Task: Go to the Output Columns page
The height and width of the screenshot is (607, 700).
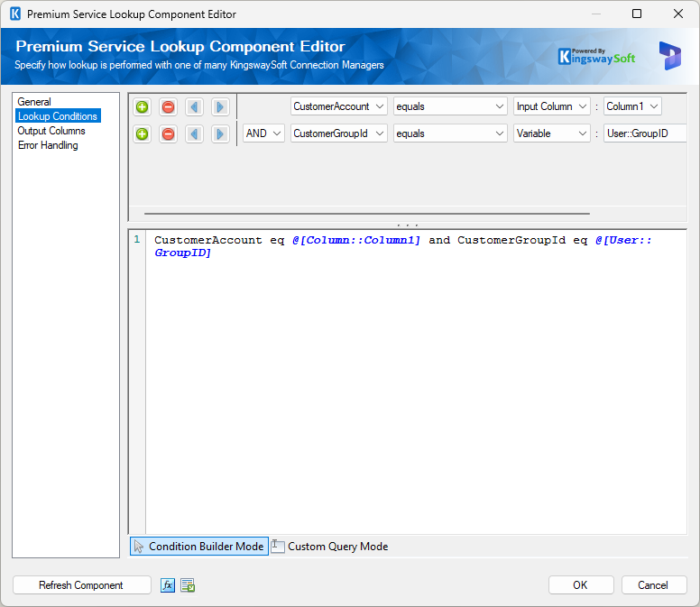Action: click(51, 131)
